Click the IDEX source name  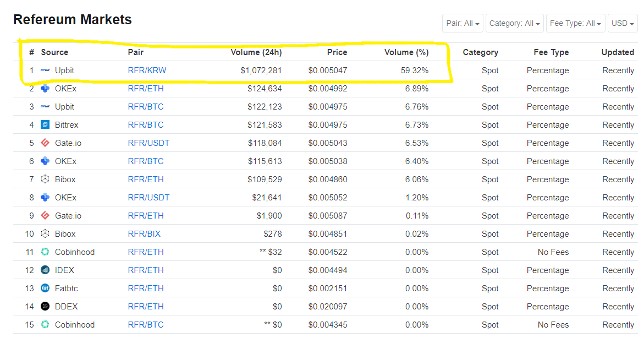(64, 270)
